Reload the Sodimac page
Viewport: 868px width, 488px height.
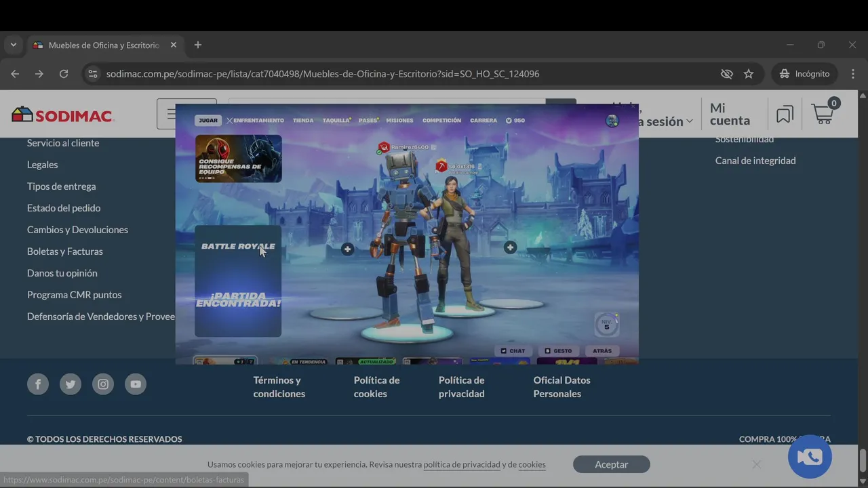64,74
